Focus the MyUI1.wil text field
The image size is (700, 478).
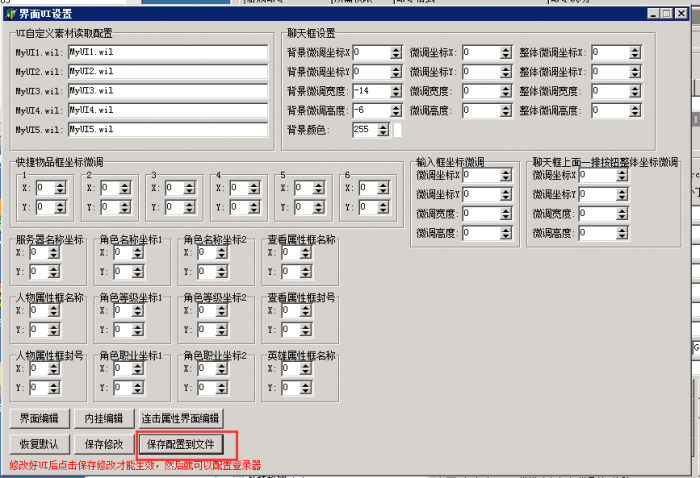167,52
